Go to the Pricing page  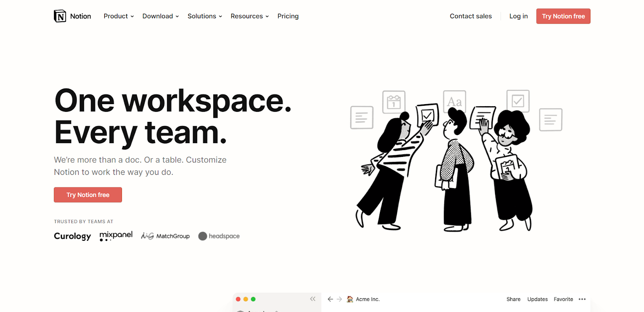click(x=288, y=16)
